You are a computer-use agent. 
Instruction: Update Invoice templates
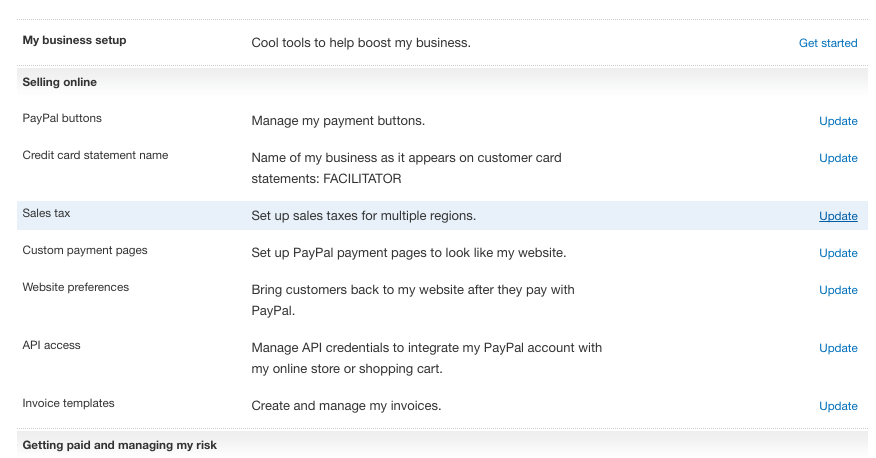838,406
